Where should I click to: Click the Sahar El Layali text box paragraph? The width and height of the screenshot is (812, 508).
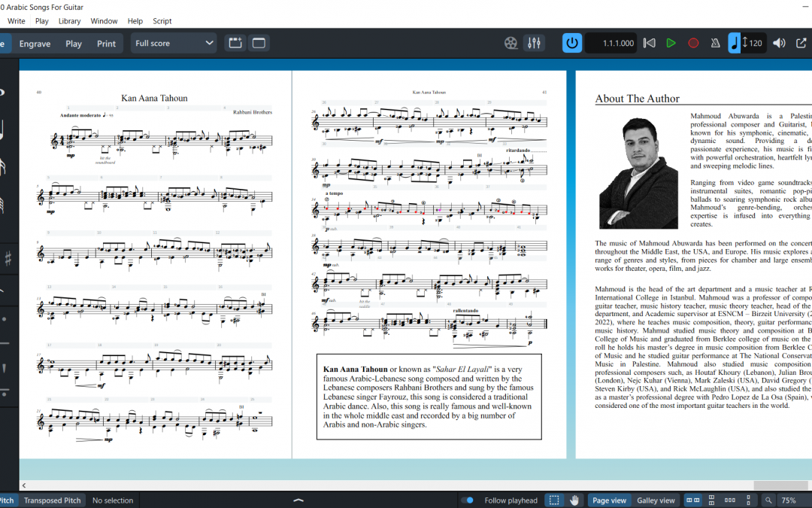[x=429, y=397]
